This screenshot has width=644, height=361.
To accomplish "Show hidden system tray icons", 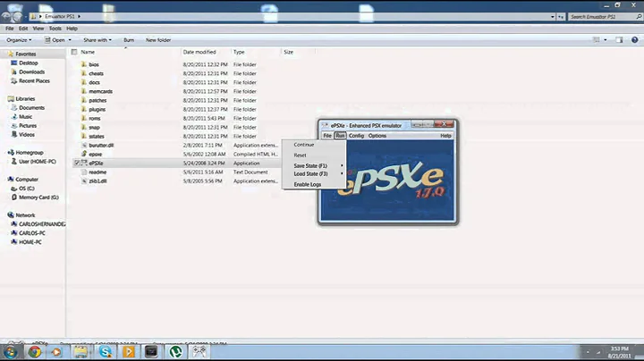I will (x=588, y=352).
